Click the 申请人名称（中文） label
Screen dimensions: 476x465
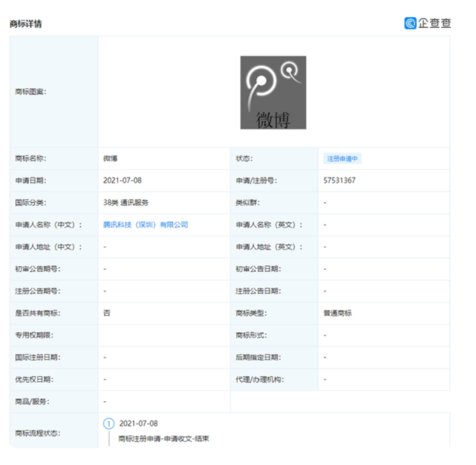48,225
